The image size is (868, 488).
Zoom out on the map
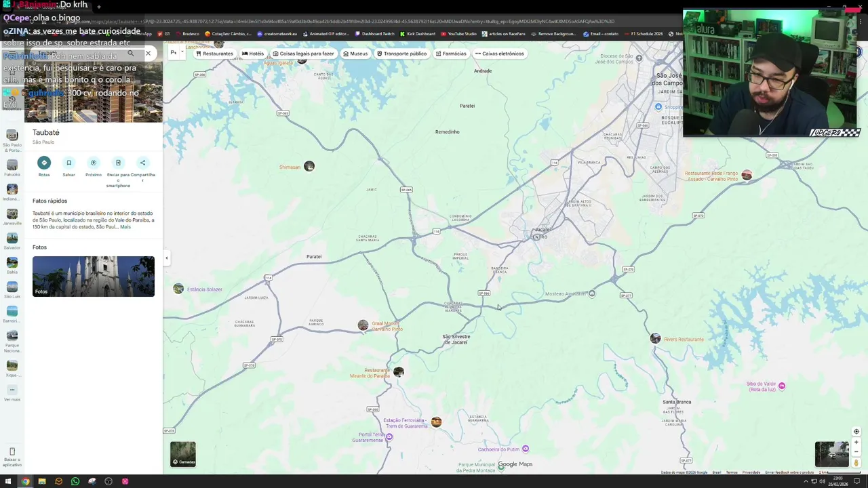[856, 452]
